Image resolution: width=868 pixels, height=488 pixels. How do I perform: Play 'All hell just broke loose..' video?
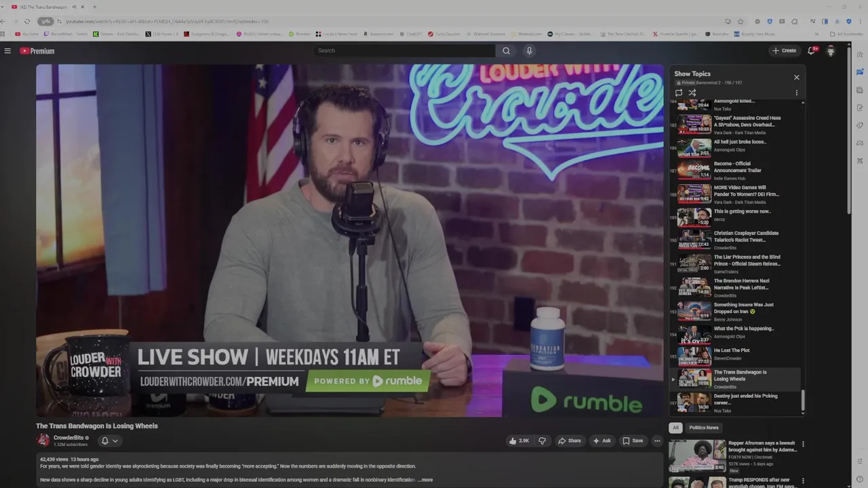736,146
